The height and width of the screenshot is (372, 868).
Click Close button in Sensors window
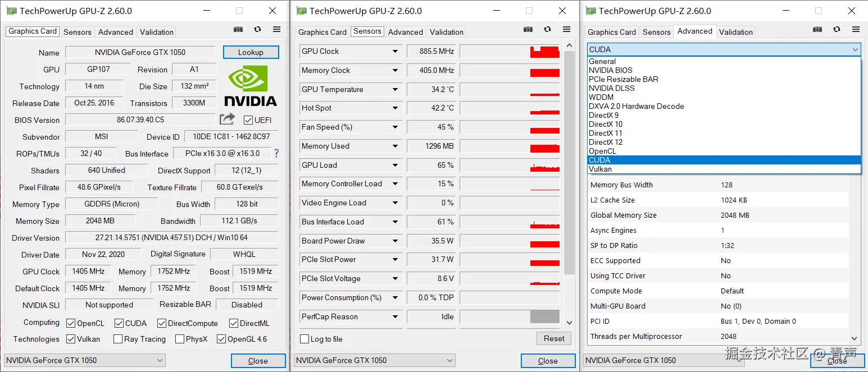click(548, 361)
